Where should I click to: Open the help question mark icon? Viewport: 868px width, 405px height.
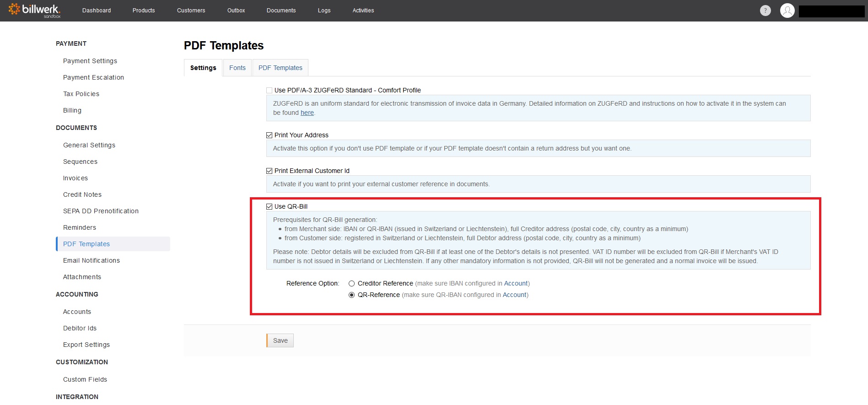click(x=766, y=11)
